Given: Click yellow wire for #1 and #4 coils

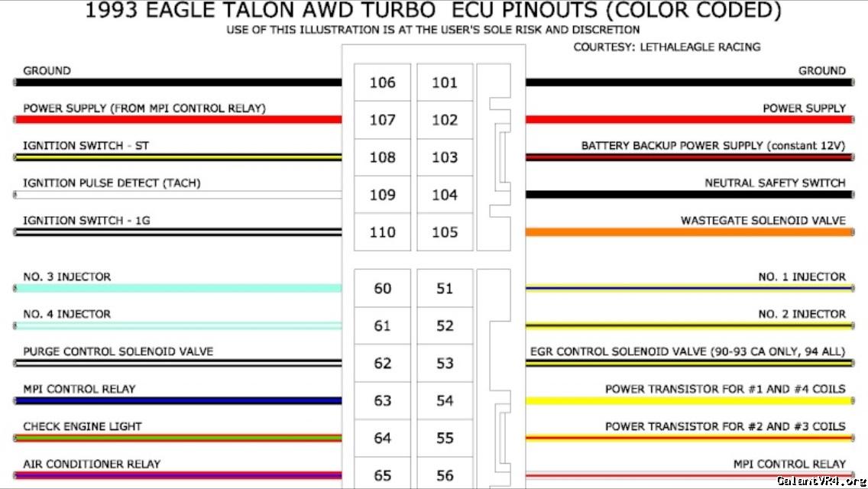Looking at the screenshot, I should click(x=688, y=401).
